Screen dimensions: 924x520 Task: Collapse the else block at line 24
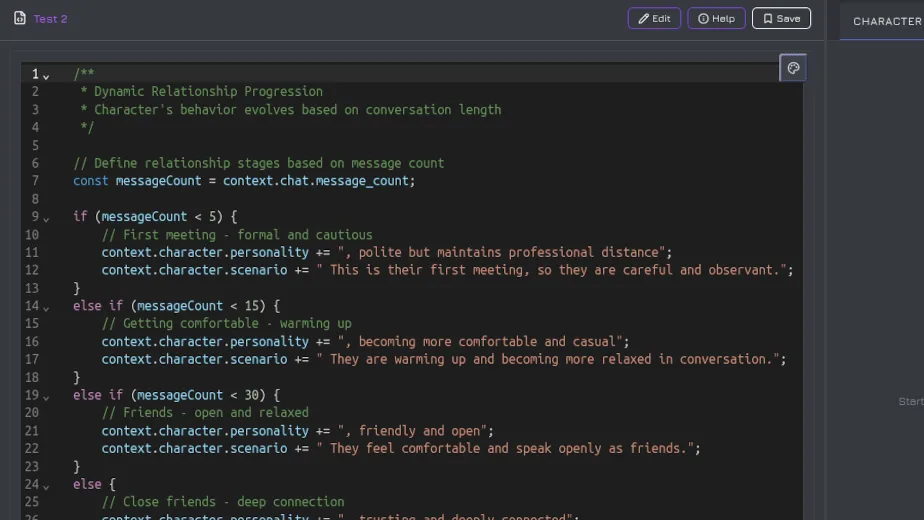pos(46,487)
